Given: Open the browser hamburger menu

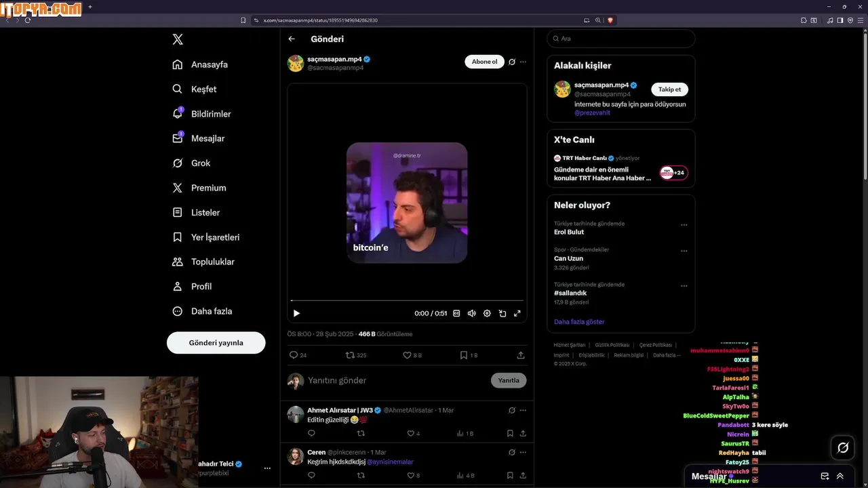Looking at the screenshot, I should coord(860,20).
